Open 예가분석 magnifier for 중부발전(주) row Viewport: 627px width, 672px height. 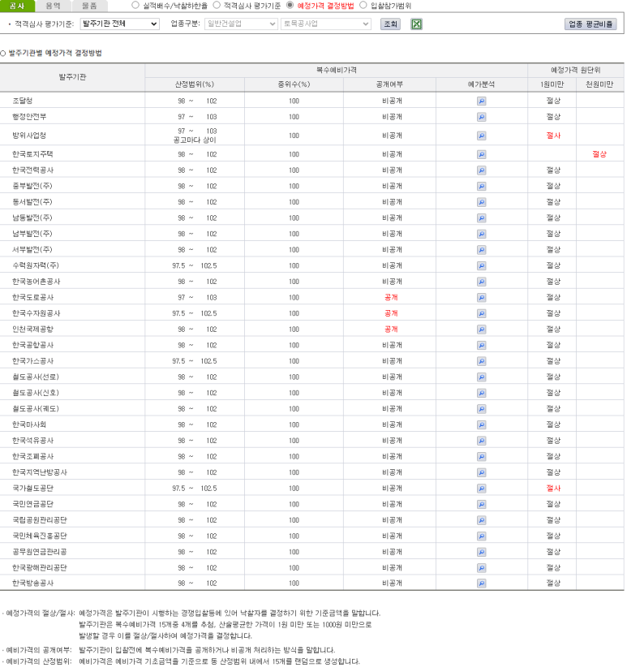[x=481, y=187]
